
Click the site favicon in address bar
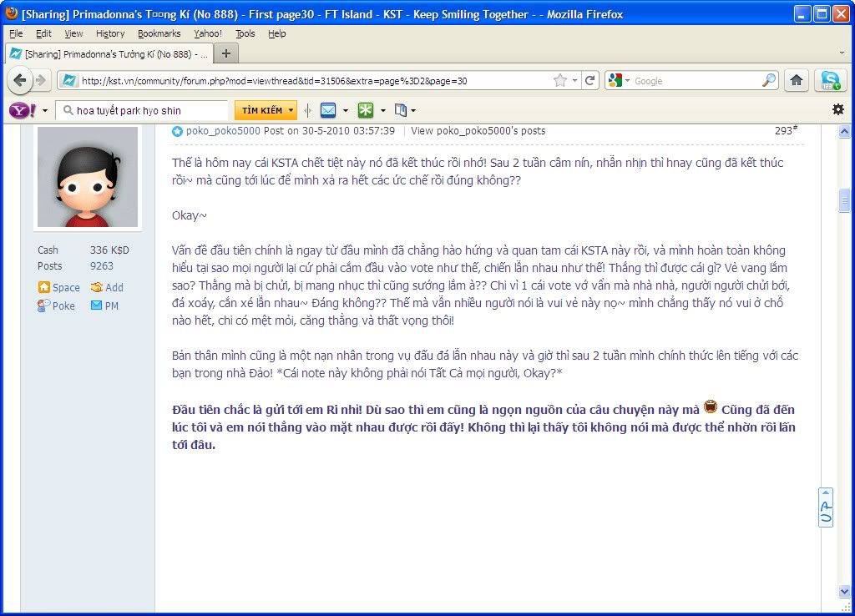tap(69, 81)
